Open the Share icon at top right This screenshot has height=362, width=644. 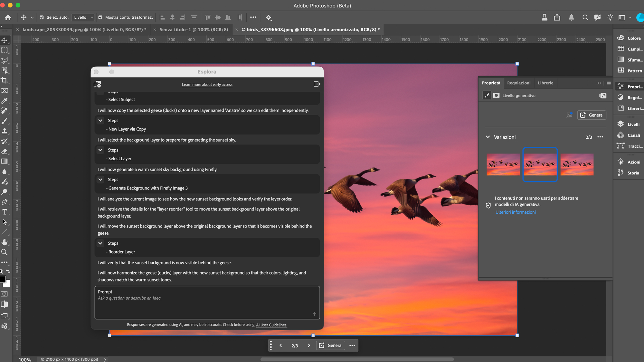click(x=557, y=17)
